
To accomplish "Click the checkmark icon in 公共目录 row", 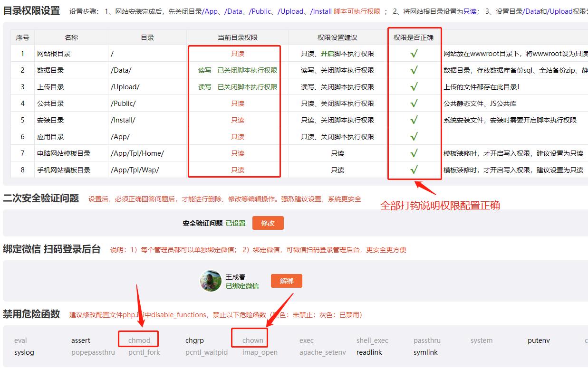I will [414, 104].
